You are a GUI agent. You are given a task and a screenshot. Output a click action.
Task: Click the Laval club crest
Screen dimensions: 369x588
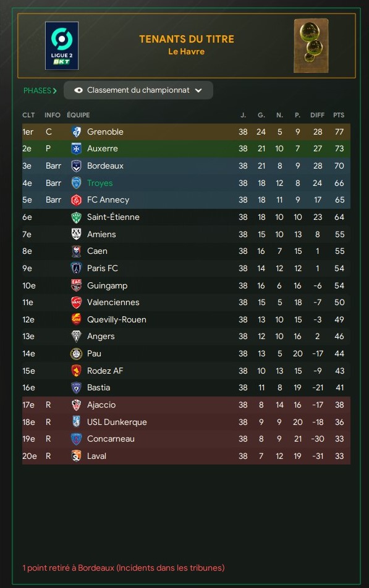76,456
